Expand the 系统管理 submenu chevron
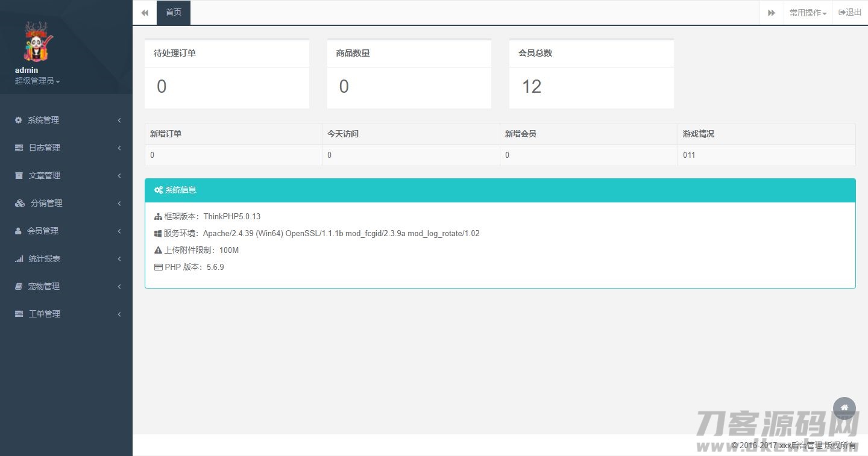The image size is (868, 456). [x=119, y=120]
